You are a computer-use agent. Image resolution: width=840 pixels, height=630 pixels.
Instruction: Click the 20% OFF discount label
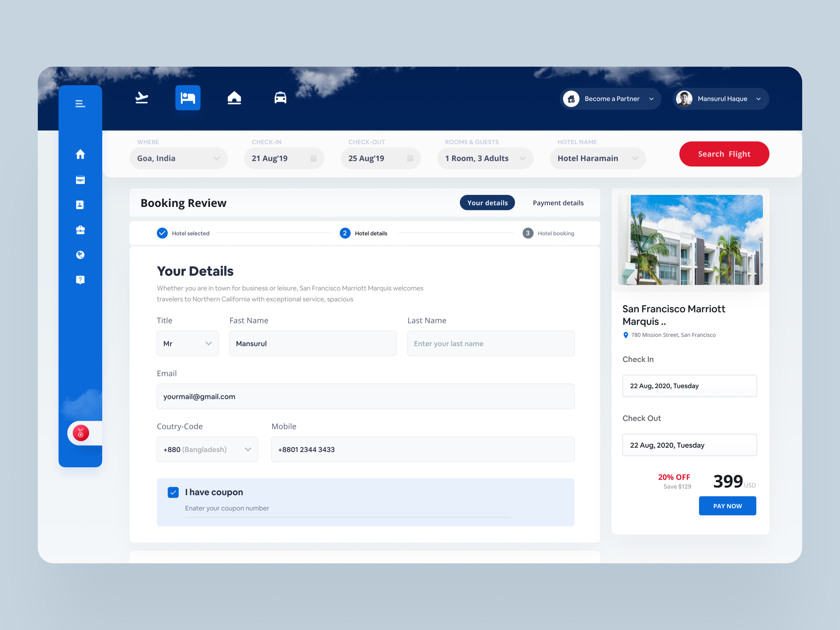coord(674,477)
